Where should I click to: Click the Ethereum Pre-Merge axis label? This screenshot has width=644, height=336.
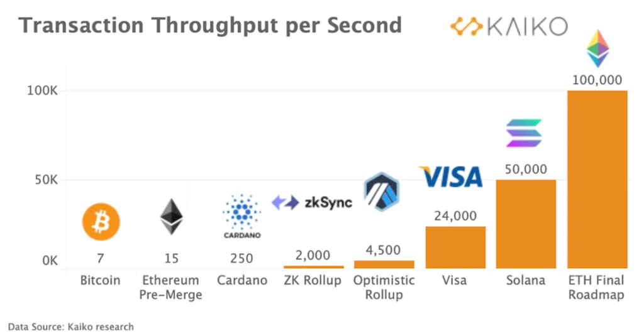coord(170,287)
